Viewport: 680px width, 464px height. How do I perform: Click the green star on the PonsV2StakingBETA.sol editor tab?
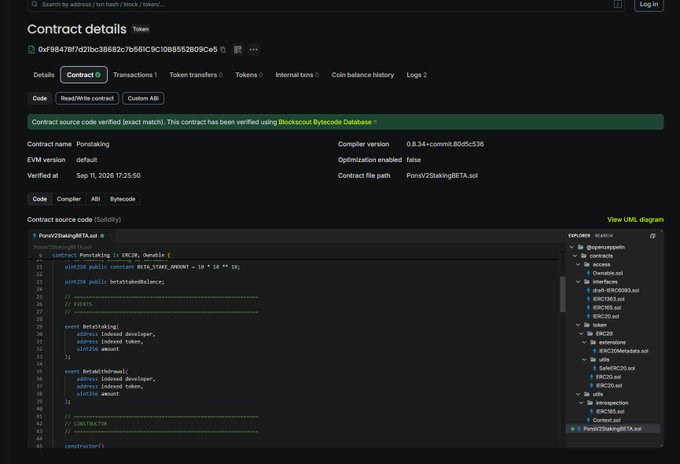102,236
